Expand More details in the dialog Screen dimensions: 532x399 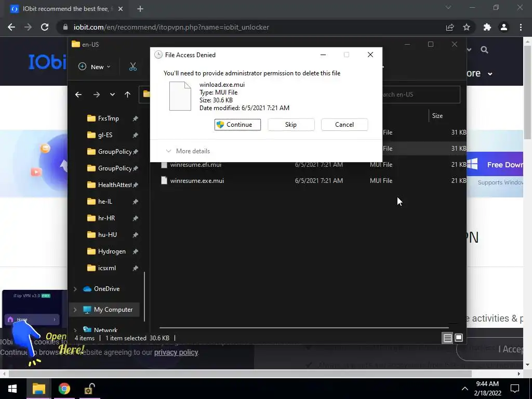[x=188, y=151]
